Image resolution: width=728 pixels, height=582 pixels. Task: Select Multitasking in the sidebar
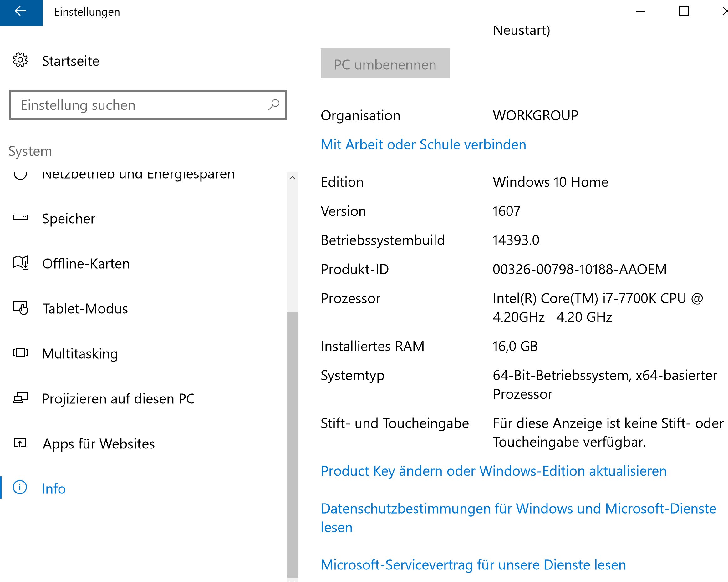pyautogui.click(x=80, y=354)
